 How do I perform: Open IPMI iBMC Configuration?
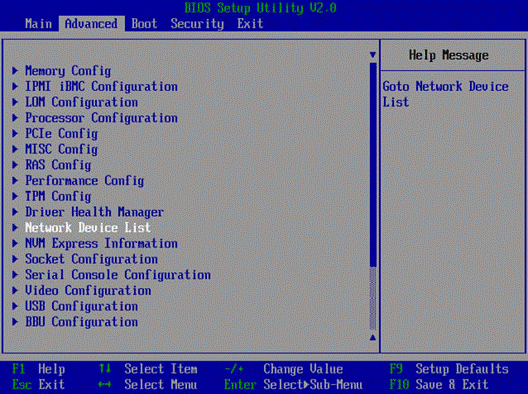[x=101, y=87]
